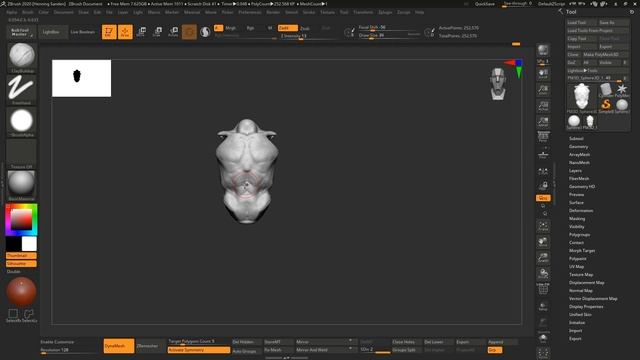
Task: Open the Material menu
Action: (192, 12)
